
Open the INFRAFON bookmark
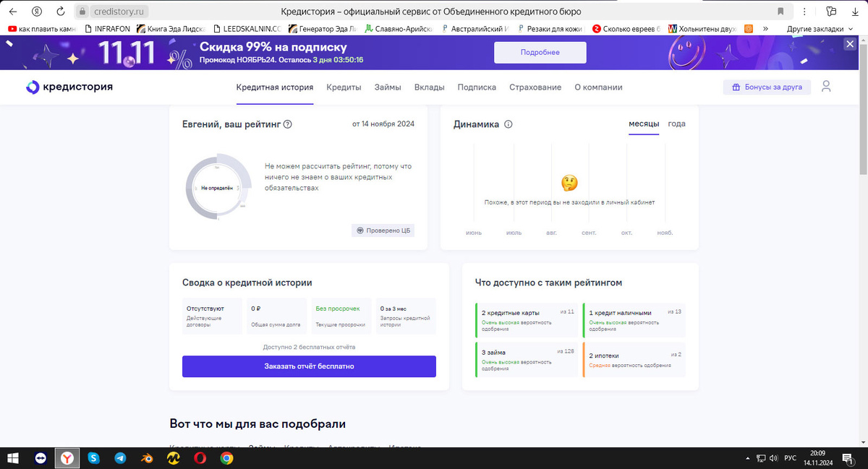pos(107,29)
